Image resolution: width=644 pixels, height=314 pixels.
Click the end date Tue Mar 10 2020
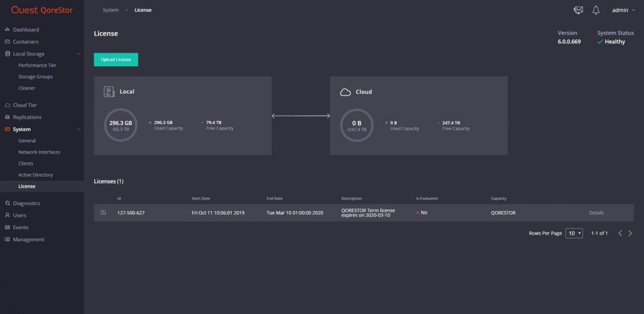(295, 213)
